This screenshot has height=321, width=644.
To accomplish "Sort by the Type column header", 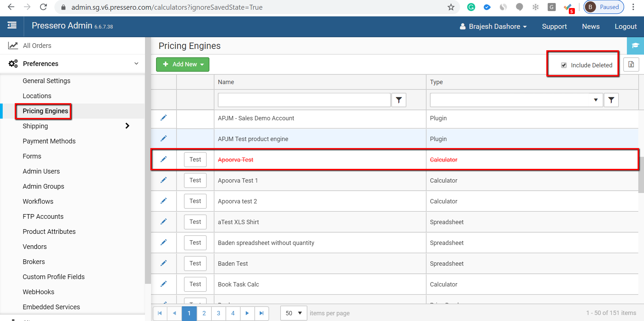I will click(x=436, y=82).
